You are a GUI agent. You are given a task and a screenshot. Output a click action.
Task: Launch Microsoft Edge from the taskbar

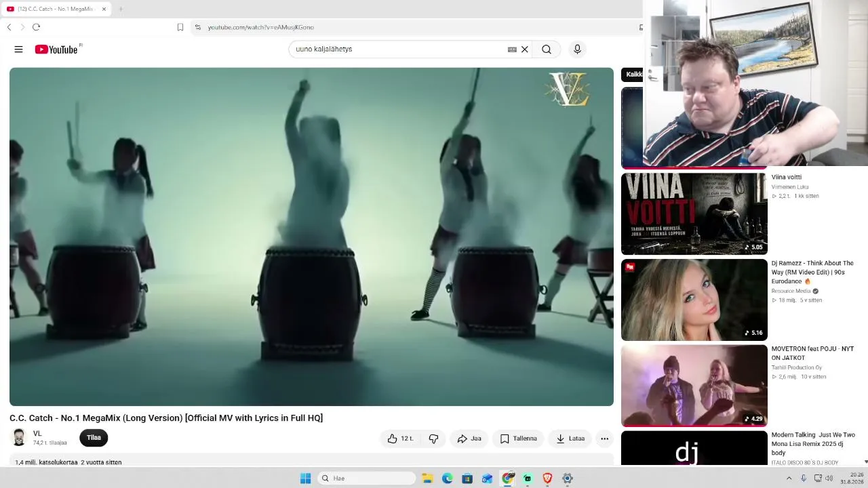point(448,479)
